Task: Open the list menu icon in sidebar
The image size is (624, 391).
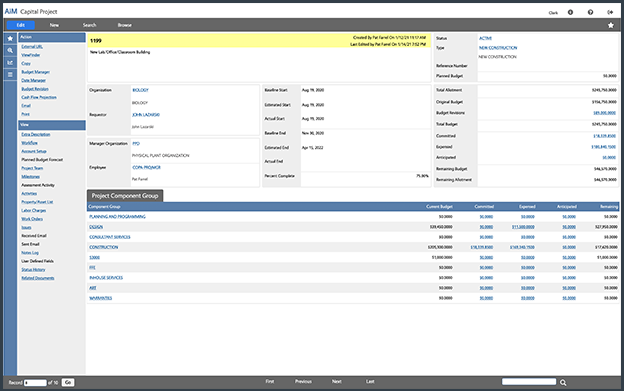Action: pos(10,74)
